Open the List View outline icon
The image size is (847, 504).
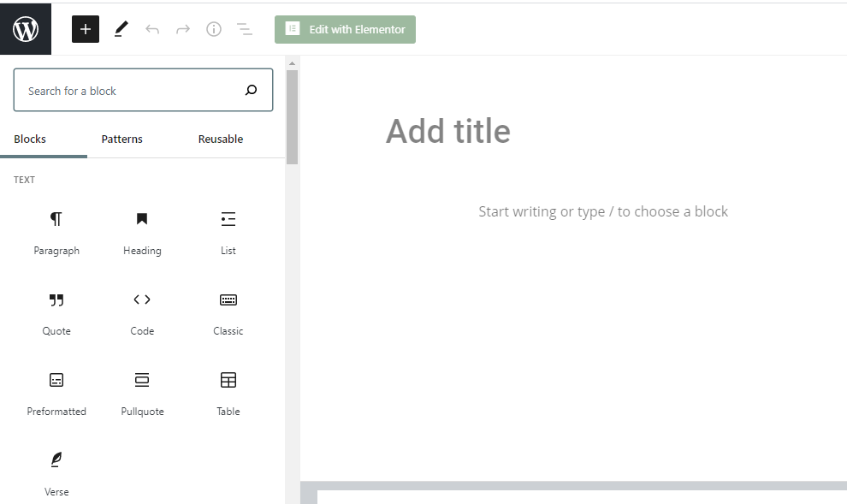(x=245, y=29)
